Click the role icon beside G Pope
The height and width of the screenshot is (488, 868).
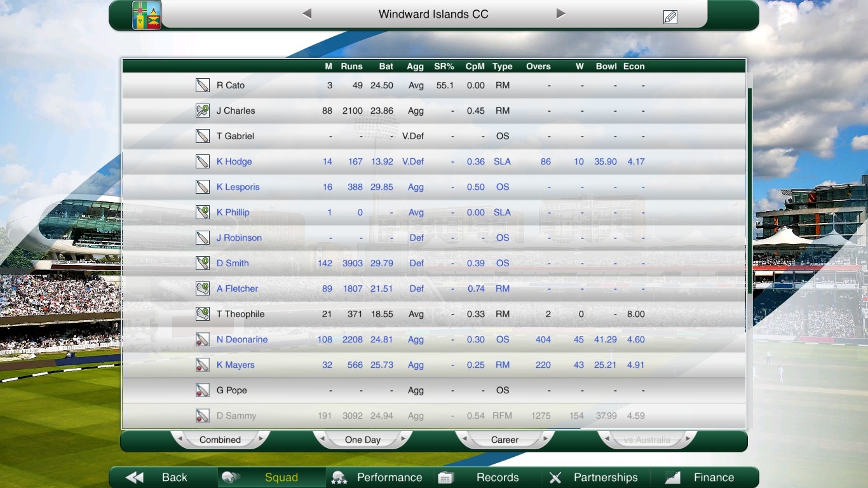point(203,390)
